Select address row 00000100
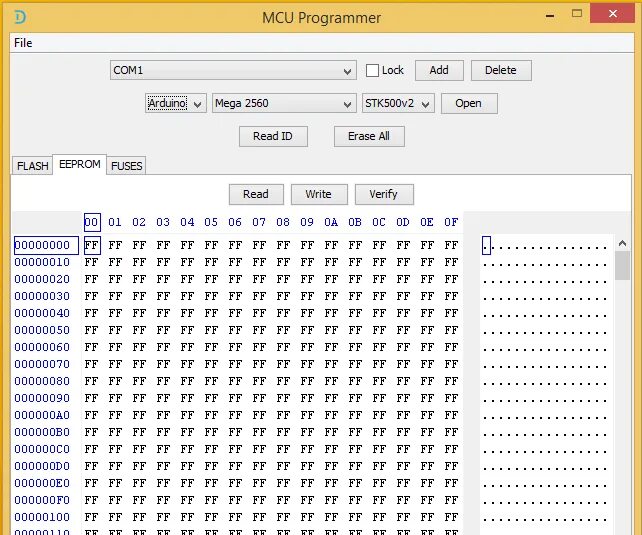 [x=42, y=517]
